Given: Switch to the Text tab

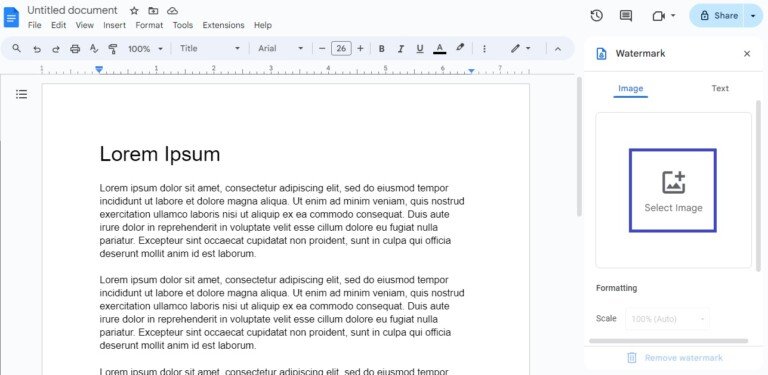Looking at the screenshot, I should point(720,89).
